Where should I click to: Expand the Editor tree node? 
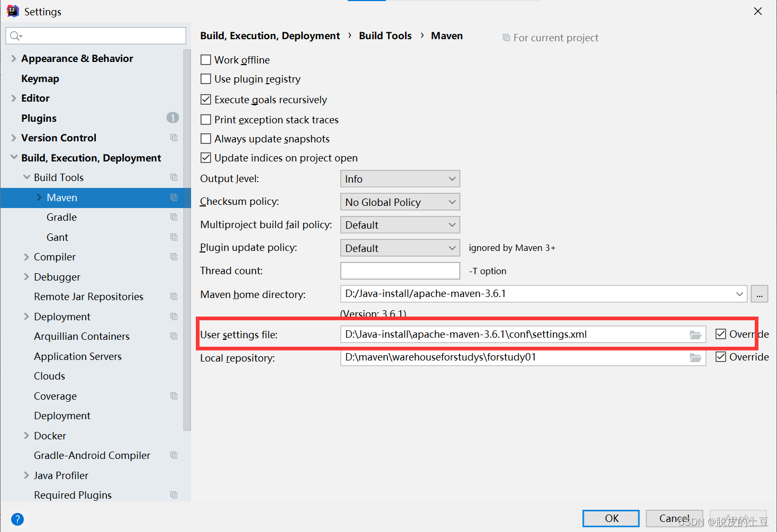[14, 98]
